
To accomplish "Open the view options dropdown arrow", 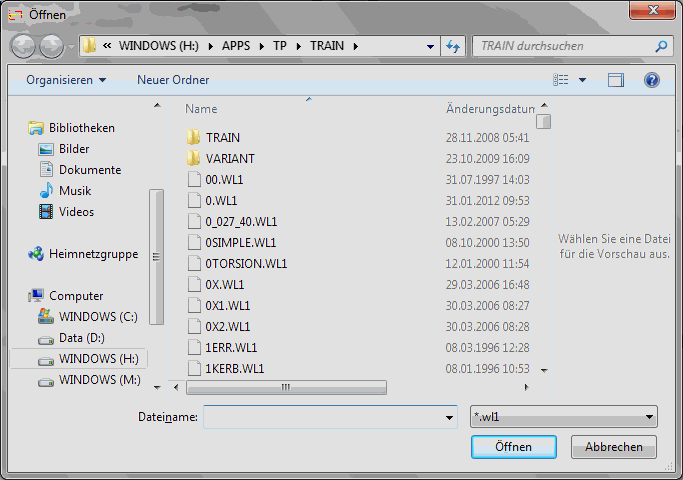I will (583, 80).
